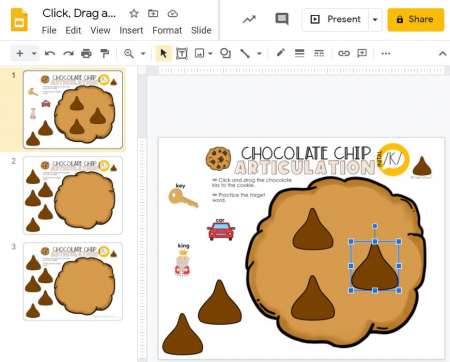This screenshot has height=362, width=450.
Task: Hide the menus with chevron arrow
Action: click(x=442, y=53)
